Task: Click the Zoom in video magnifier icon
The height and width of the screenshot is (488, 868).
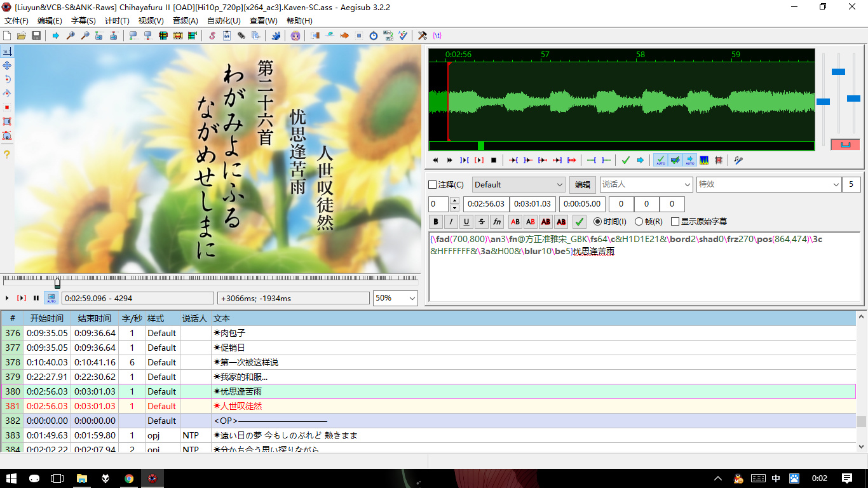Action: point(71,36)
